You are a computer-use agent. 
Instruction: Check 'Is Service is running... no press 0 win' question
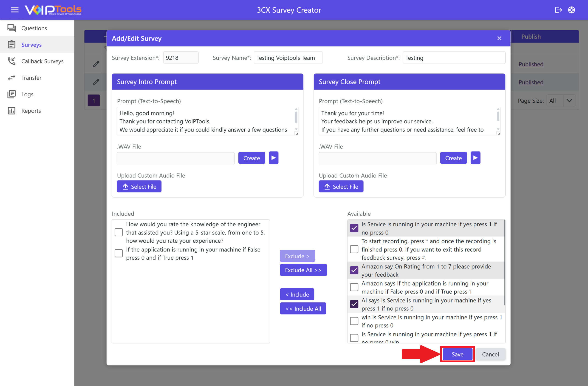pos(354,338)
